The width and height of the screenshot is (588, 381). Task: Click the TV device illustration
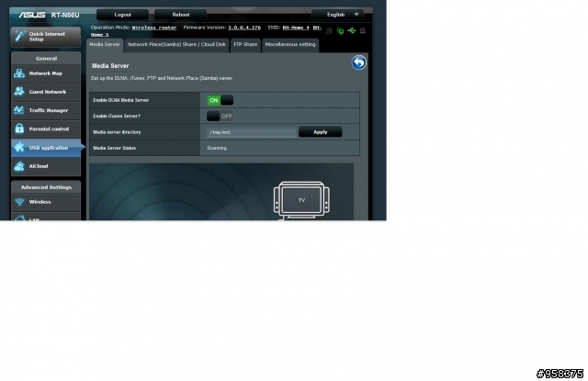tap(302, 200)
